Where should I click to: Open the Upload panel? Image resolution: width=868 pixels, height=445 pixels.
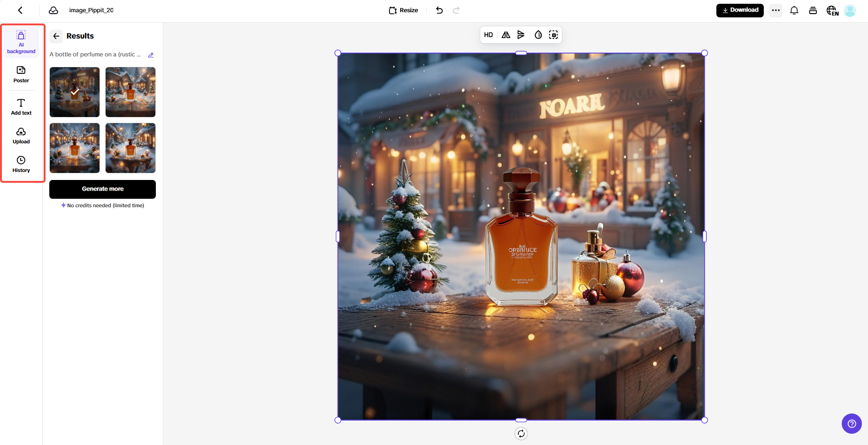(x=21, y=135)
